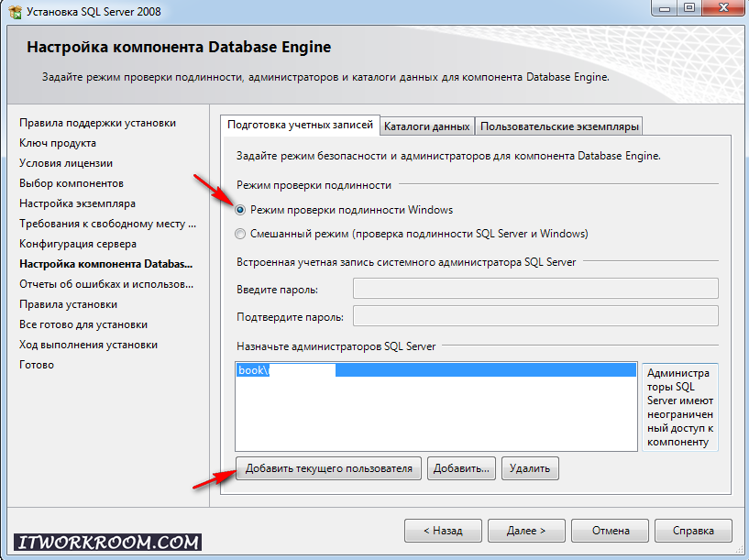This screenshot has width=749, height=560.
Task: Click the Правила поддержки установки step
Action: (x=97, y=123)
